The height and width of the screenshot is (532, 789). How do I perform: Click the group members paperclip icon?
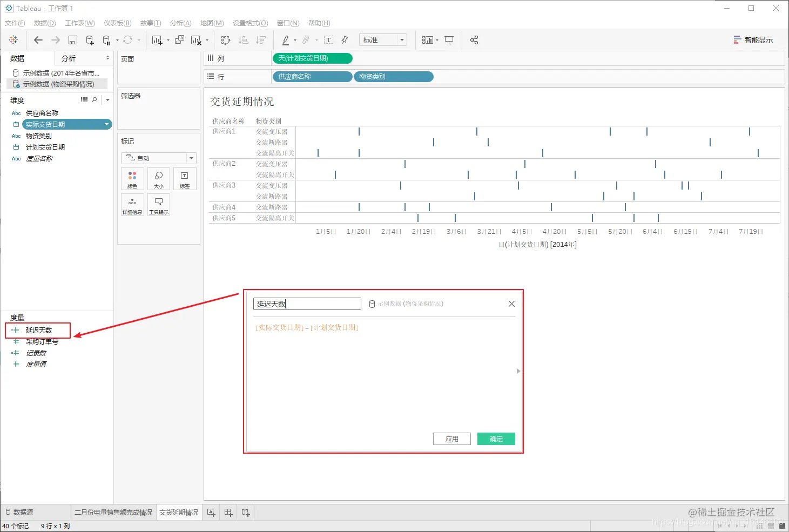coord(306,40)
